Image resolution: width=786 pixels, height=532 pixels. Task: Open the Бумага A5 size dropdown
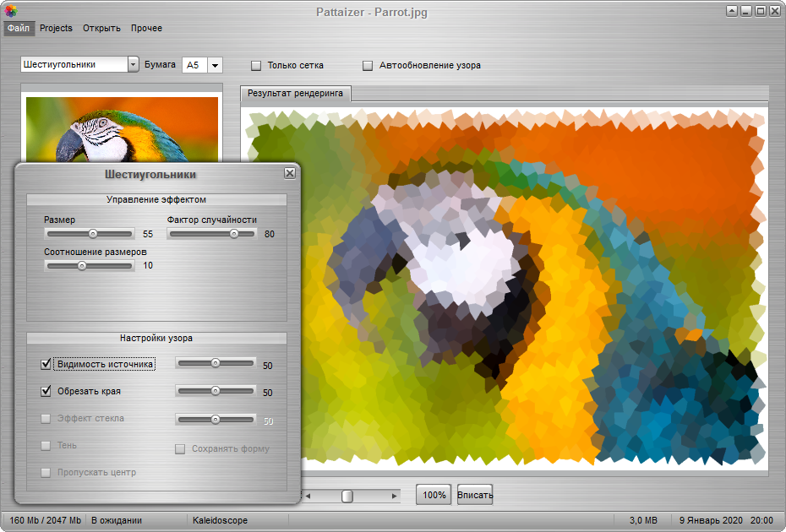215,65
